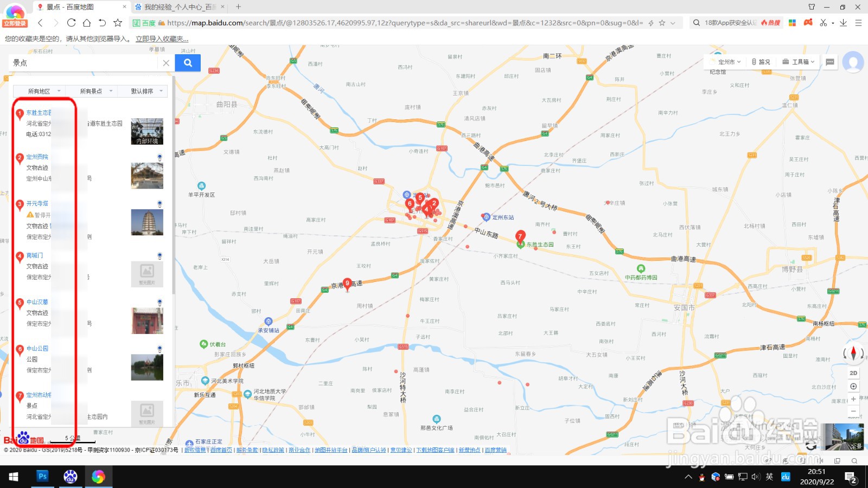Open the notification center in taskbar

point(850,477)
